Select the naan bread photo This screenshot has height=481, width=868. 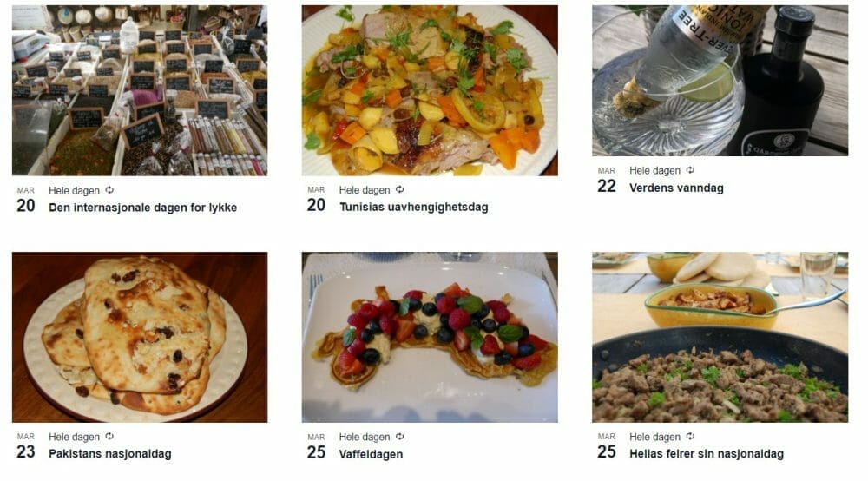140,337
